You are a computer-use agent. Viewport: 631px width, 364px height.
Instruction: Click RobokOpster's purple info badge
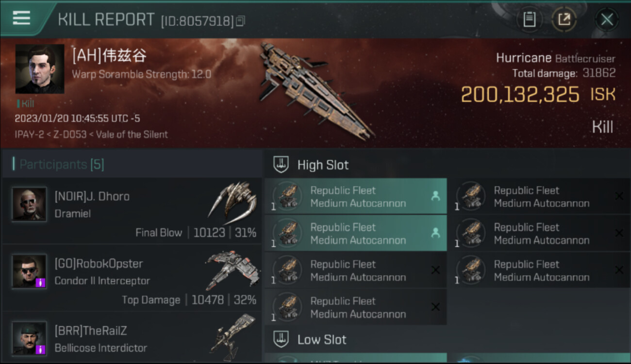(x=41, y=282)
